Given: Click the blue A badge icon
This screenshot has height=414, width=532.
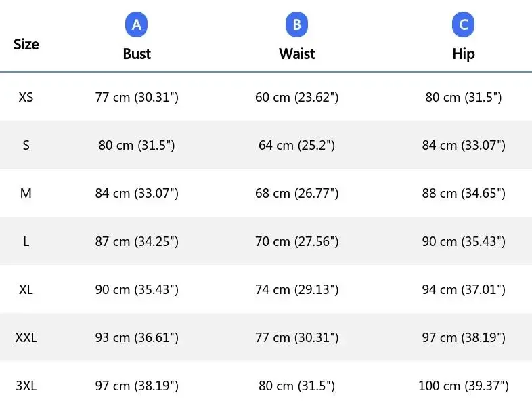Looking at the screenshot, I should coord(137,25).
